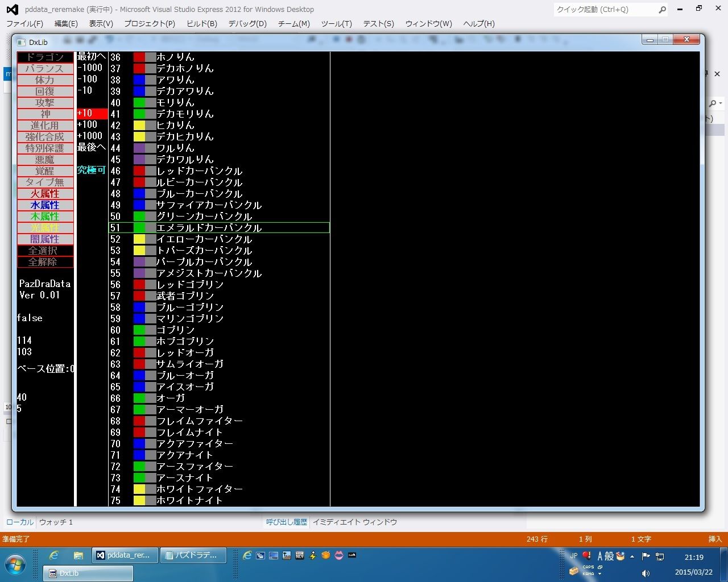This screenshot has height=582, width=728.
Task: Toggle the 攻撃 type filter
Action: tap(45, 103)
